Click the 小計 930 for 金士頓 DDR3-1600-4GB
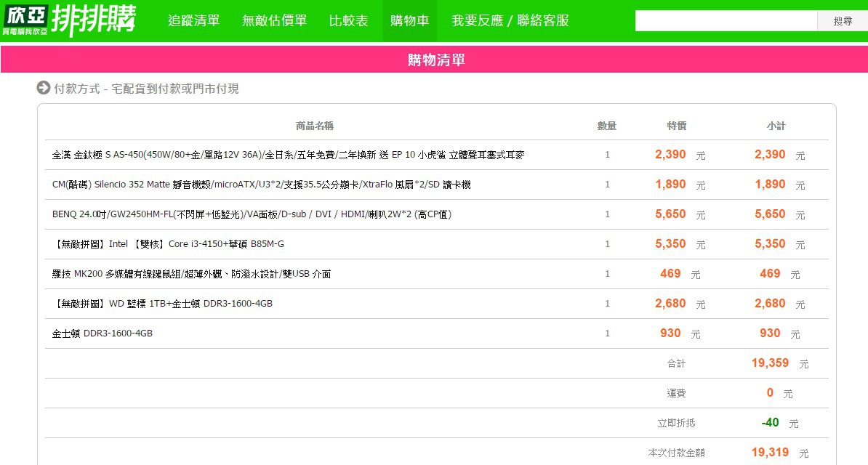 click(770, 333)
